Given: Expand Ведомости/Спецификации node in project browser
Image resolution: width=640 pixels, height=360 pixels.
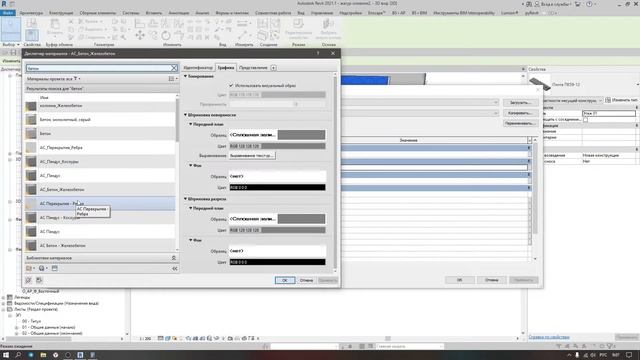Looking at the screenshot, I should coord(3,304).
